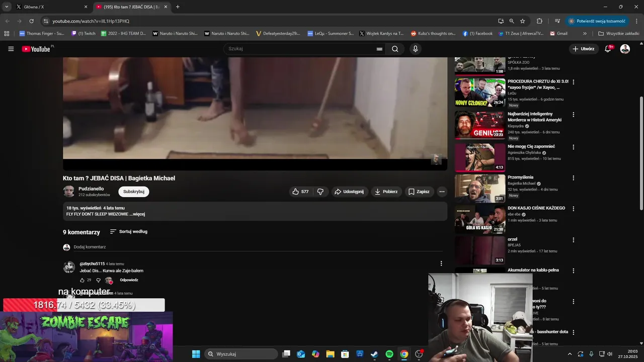Dislike the video
Viewport: 644px width, 362px height.
(320, 192)
